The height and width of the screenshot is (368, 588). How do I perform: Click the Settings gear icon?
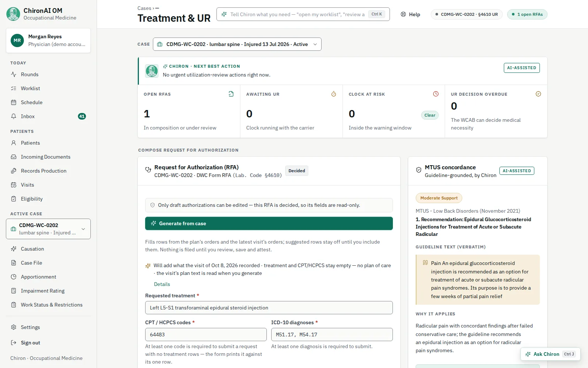14,327
